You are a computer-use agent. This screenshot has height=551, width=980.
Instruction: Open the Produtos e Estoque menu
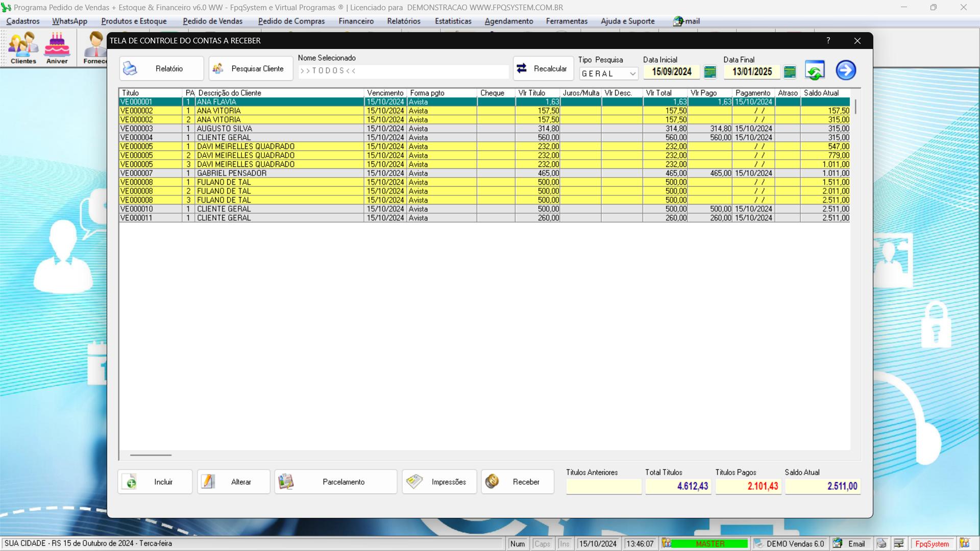tap(134, 21)
